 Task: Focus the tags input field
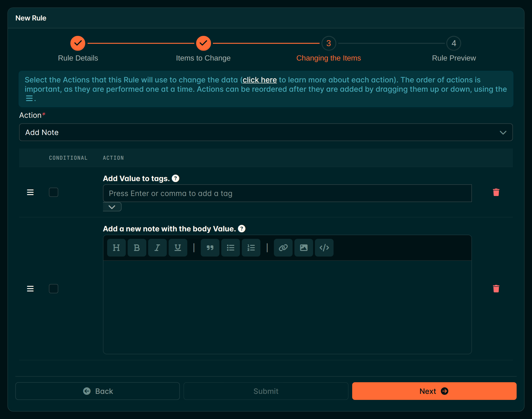click(287, 193)
